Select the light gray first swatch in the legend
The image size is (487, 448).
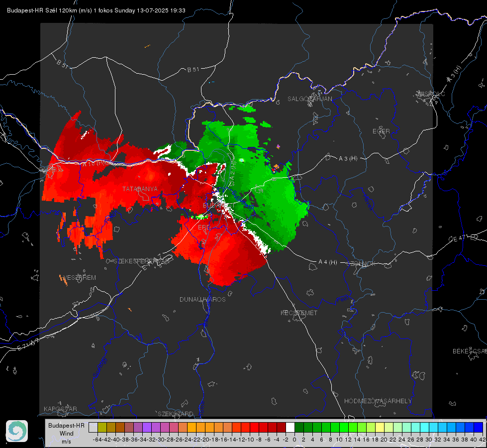pos(93,427)
